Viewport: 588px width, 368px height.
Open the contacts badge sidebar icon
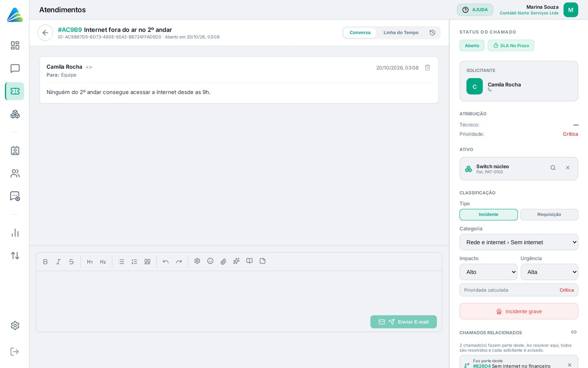coord(15,151)
